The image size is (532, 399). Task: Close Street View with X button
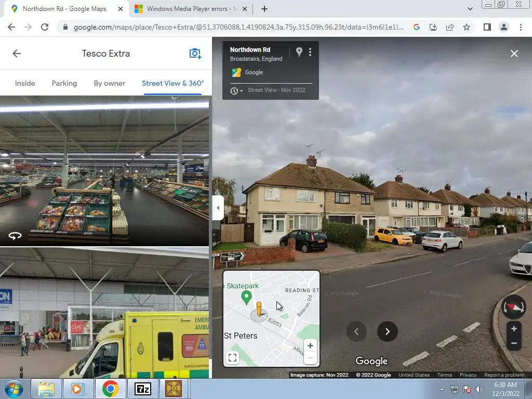(514, 54)
